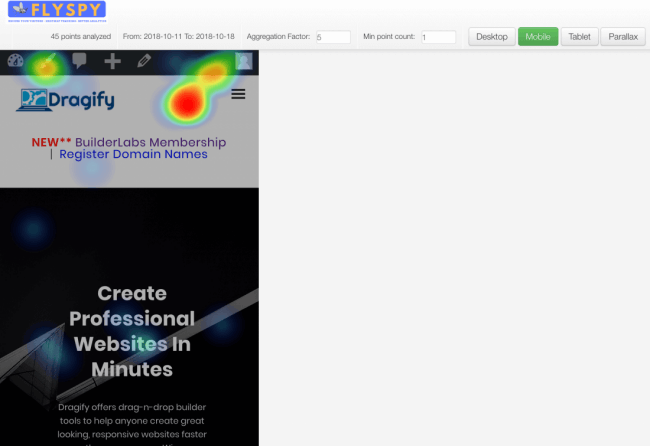Open the comments speech bubble icon
This screenshot has height=446, width=650.
pyautogui.click(x=80, y=61)
